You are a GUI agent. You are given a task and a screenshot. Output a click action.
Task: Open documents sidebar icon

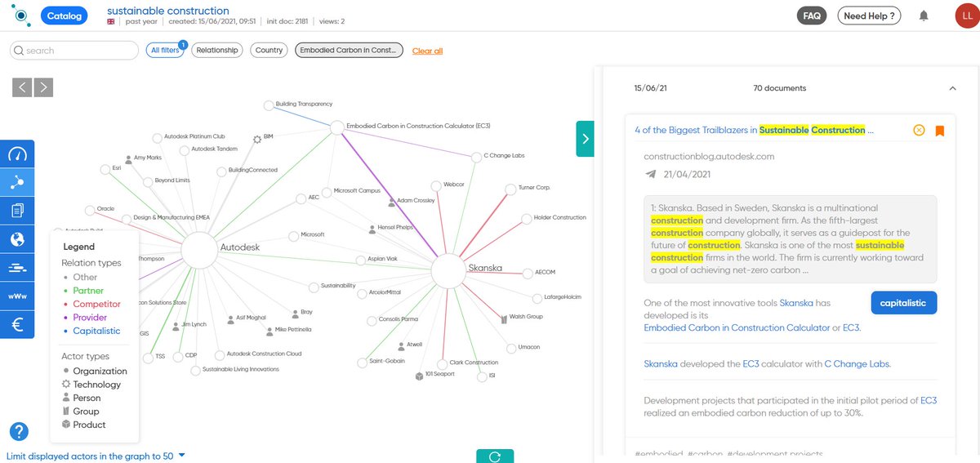(17, 211)
